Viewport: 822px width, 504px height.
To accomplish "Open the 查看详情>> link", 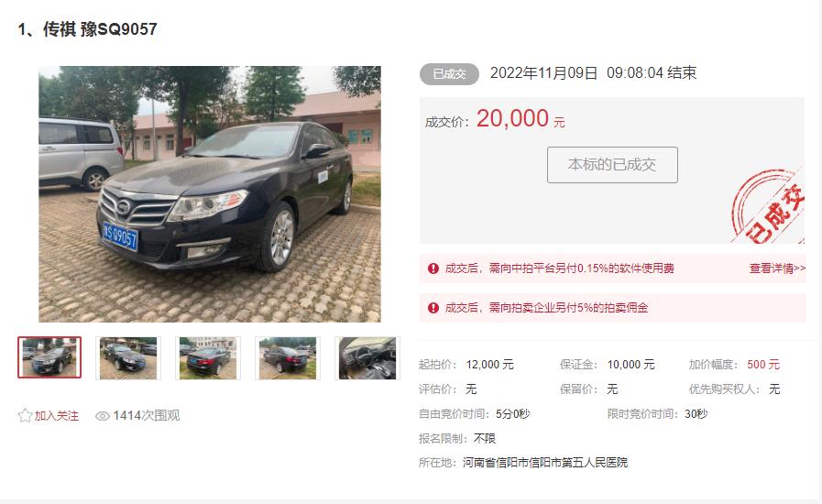I will (777, 268).
